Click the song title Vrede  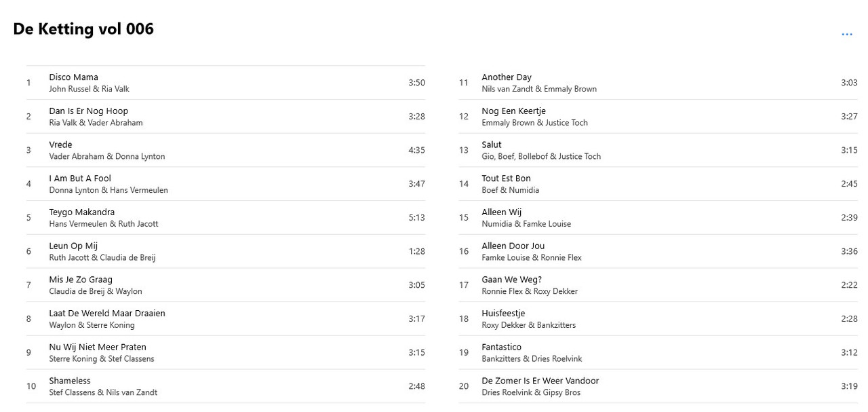(x=60, y=145)
